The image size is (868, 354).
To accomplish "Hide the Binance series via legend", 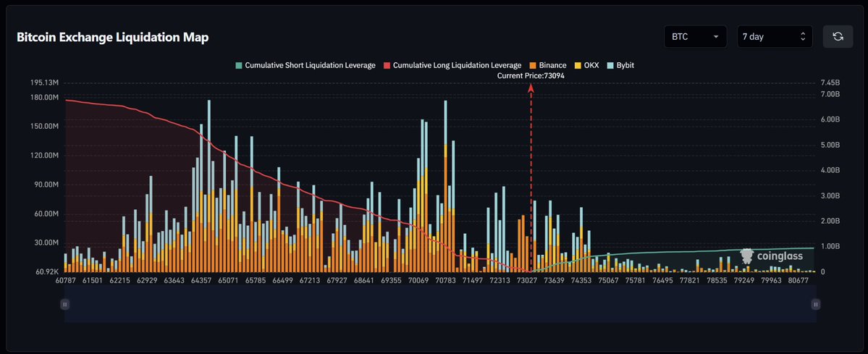I will 547,65.
